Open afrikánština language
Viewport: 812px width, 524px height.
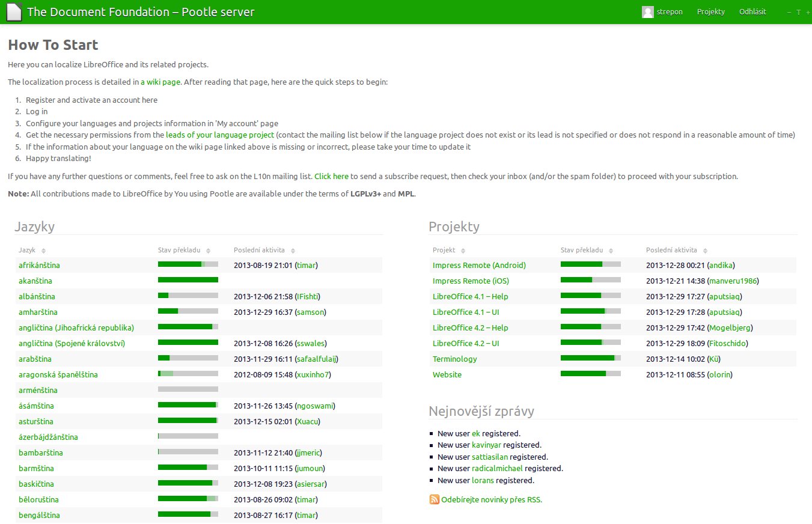(39, 265)
